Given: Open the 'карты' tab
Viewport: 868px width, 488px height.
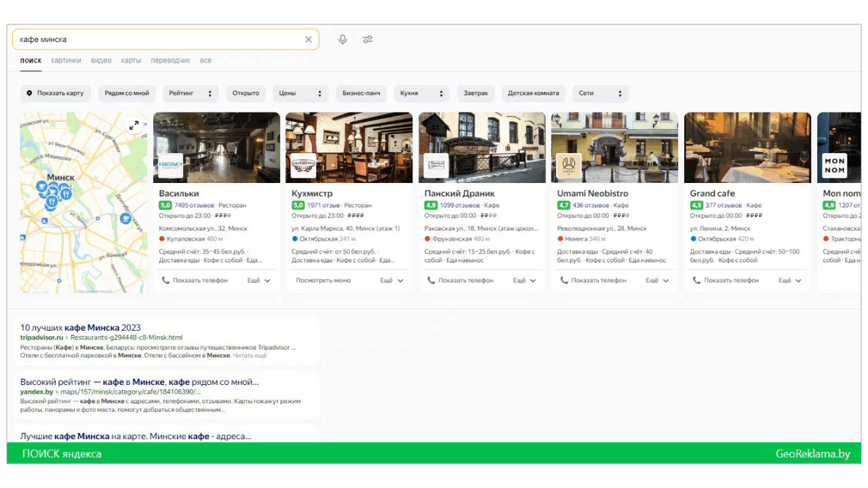Looking at the screenshot, I should pyautogui.click(x=131, y=60).
